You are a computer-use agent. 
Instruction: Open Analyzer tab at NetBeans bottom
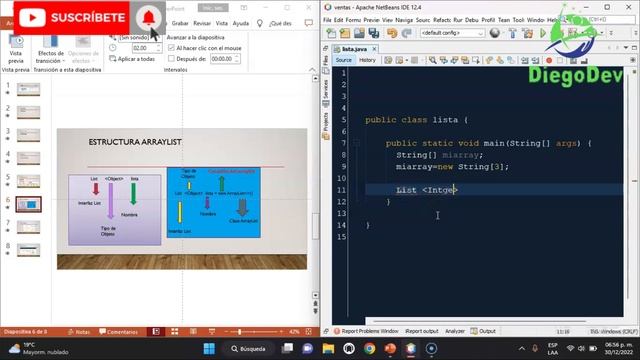coord(455,331)
